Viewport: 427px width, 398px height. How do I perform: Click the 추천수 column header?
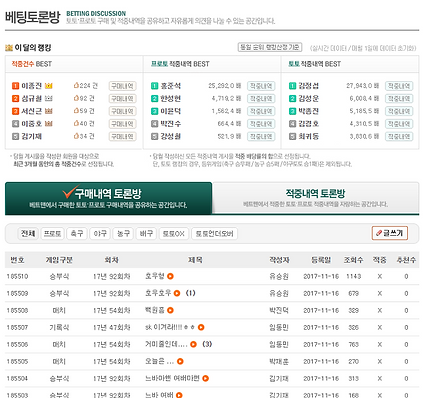point(406,260)
